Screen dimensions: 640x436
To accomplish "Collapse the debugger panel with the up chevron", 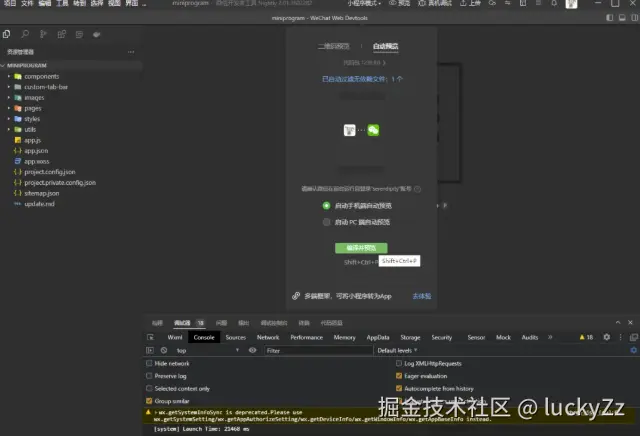I will [x=618, y=323].
